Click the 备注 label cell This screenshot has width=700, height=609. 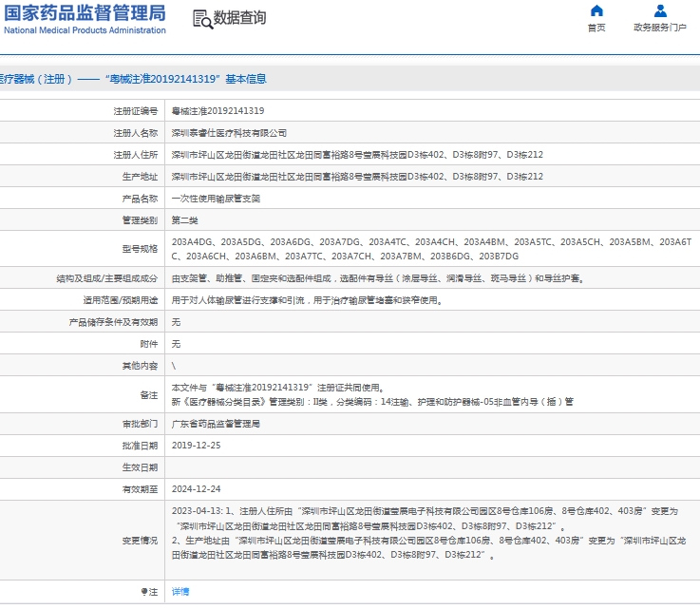pyautogui.click(x=82, y=394)
